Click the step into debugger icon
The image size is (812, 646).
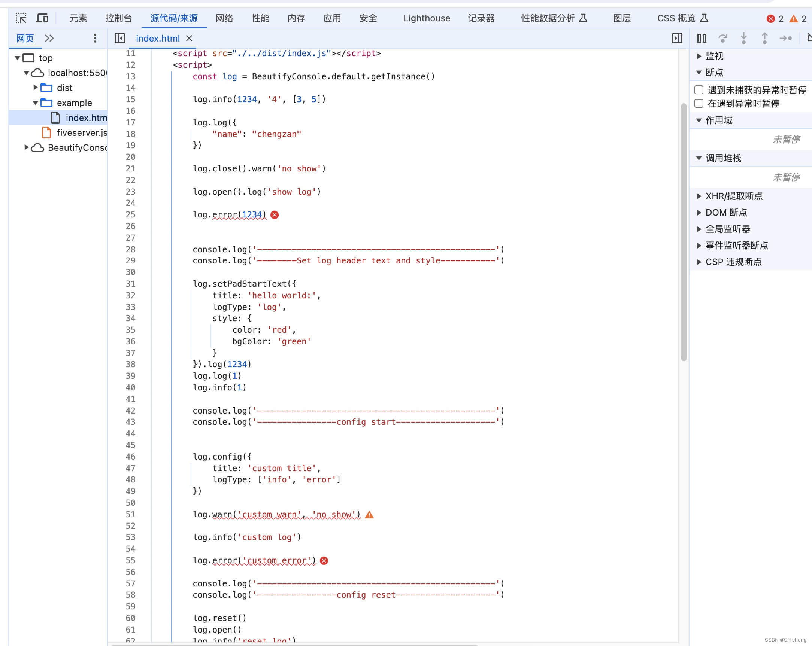click(x=744, y=38)
